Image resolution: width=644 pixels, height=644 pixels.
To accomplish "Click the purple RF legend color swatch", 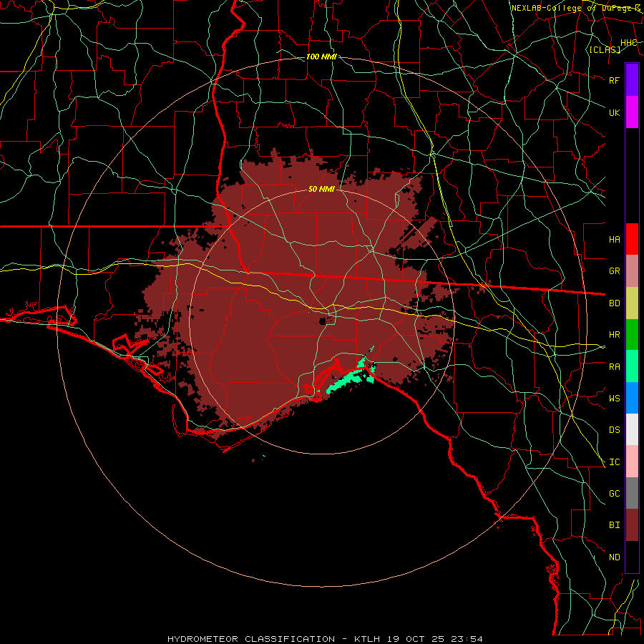I will 632,80.
